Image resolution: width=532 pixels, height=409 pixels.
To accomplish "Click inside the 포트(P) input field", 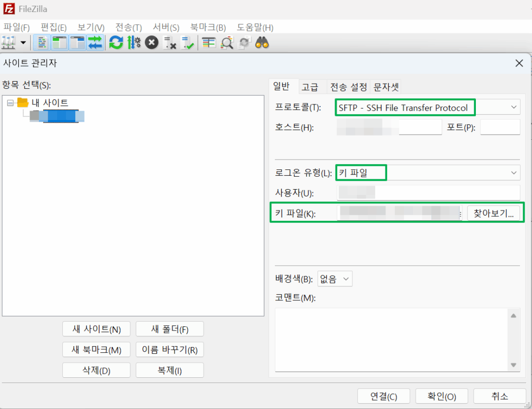I will click(x=500, y=127).
